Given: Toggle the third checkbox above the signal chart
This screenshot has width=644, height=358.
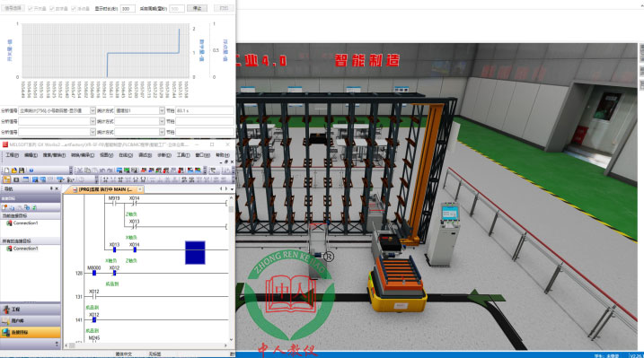Looking at the screenshot, I should click(74, 9).
